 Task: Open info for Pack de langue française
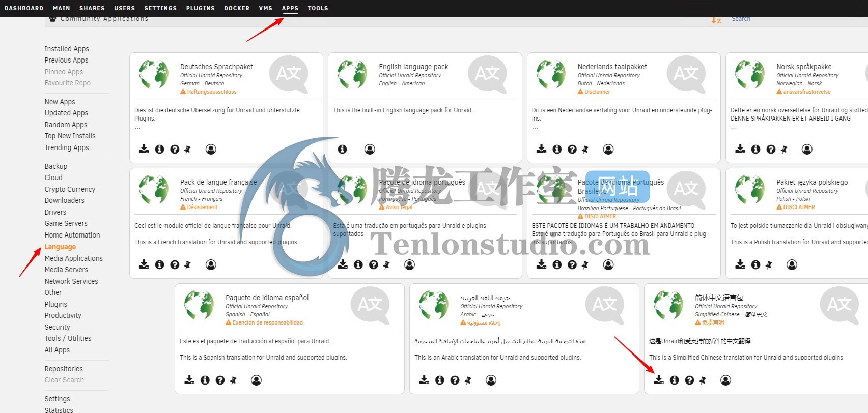[x=159, y=264]
